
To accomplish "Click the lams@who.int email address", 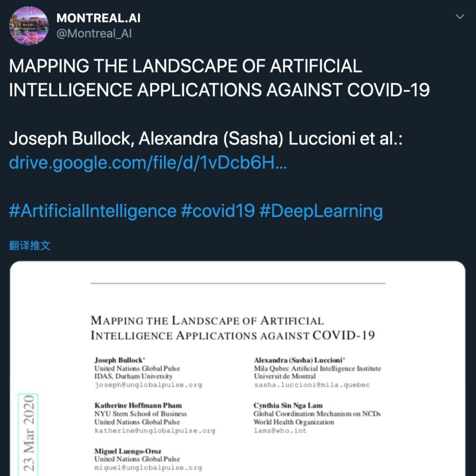I will click(x=280, y=430).
